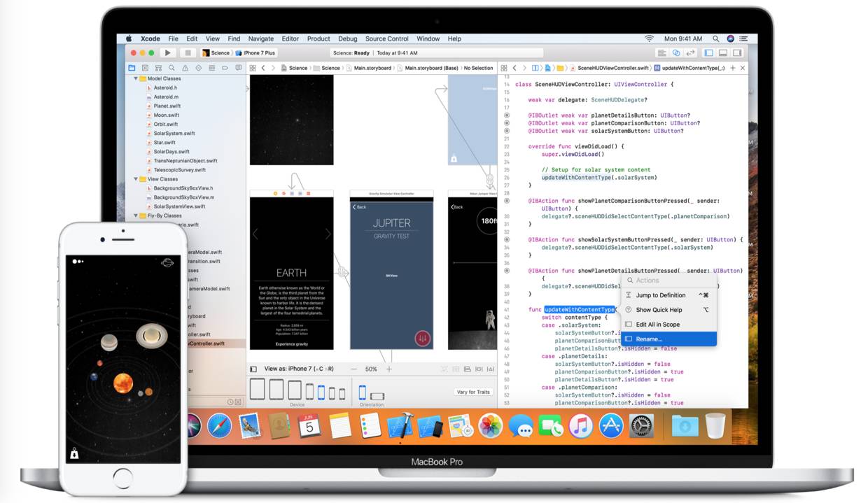
Task: Zoom out the storyboard canvas with minus
Action: coord(353,369)
